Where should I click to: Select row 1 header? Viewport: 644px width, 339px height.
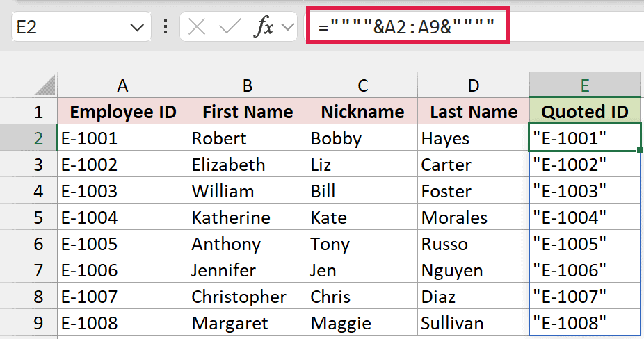[29, 112]
